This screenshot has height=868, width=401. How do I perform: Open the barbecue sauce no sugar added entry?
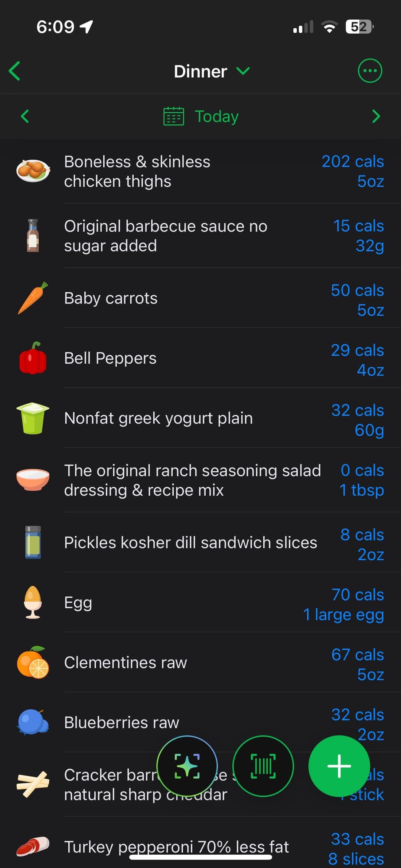166,236
